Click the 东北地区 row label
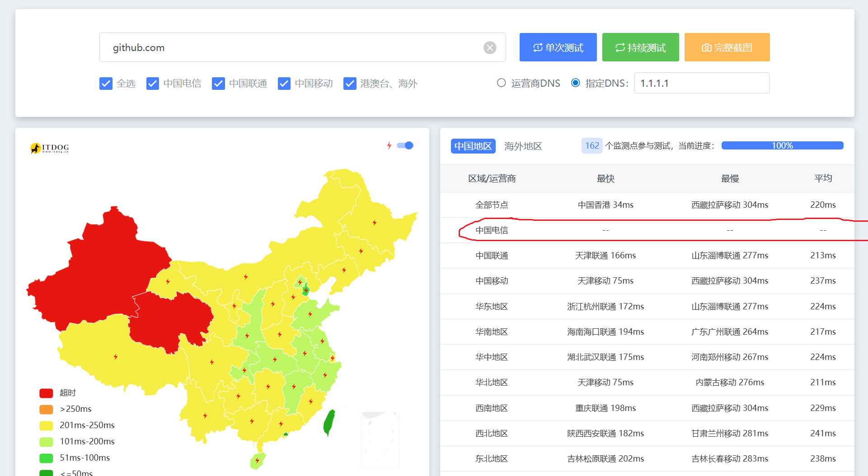 (492, 459)
